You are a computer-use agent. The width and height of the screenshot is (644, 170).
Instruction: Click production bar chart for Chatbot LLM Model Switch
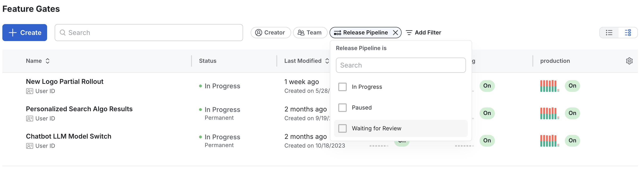[x=549, y=141]
